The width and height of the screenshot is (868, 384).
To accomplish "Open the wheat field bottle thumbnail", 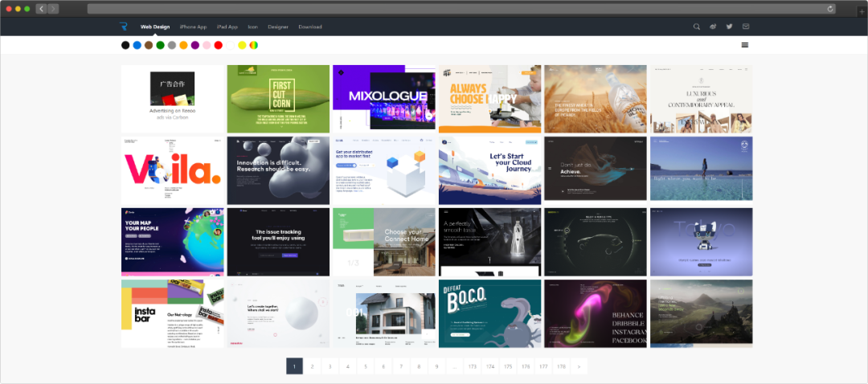I will (x=596, y=99).
